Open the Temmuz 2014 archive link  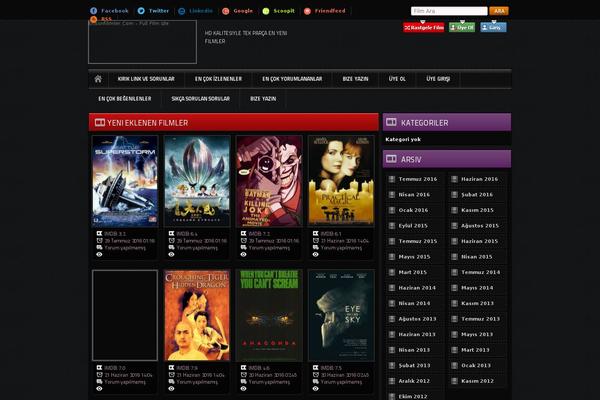[x=480, y=272]
